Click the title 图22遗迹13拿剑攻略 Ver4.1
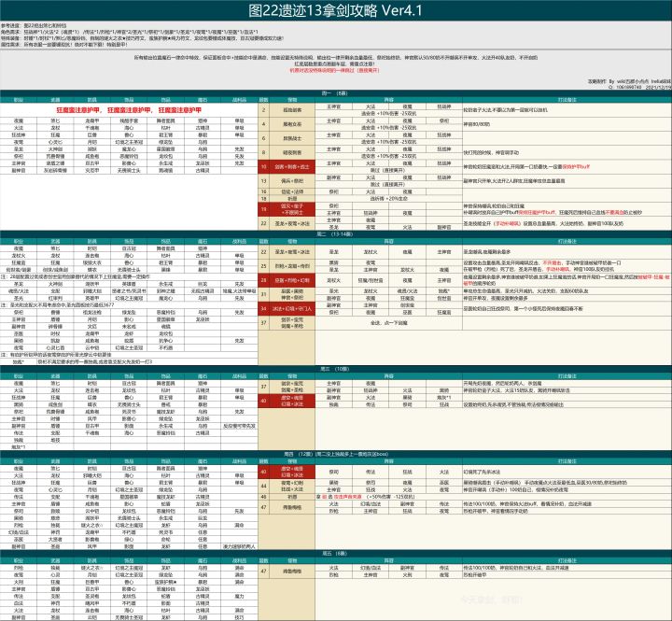This screenshot has width=672, height=621. point(336,11)
